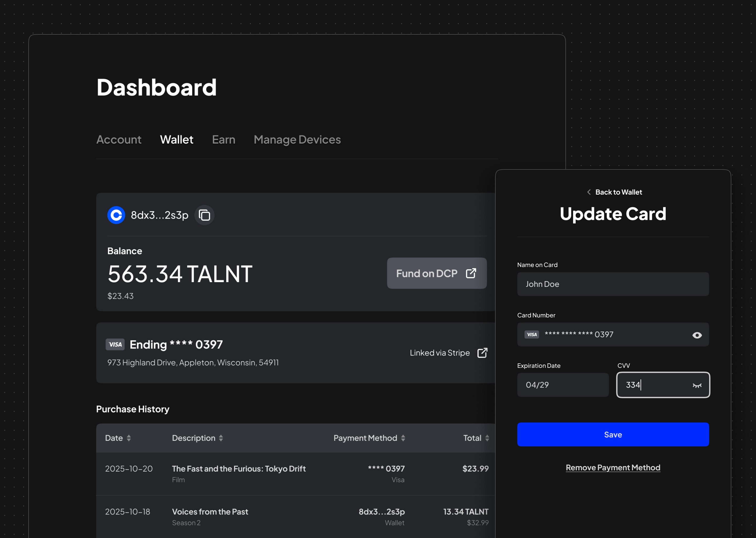Focus the Name on Card input field

(x=613, y=284)
